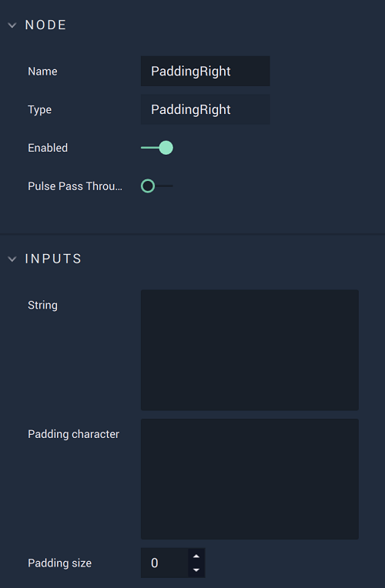Click the NODE section header
This screenshot has height=588, width=385.
tap(45, 25)
